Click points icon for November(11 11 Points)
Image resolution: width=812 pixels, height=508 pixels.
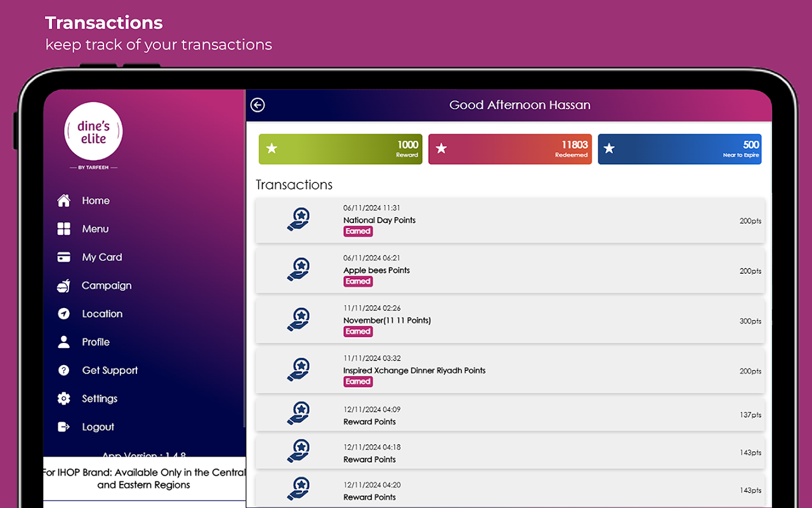pyautogui.click(x=299, y=320)
